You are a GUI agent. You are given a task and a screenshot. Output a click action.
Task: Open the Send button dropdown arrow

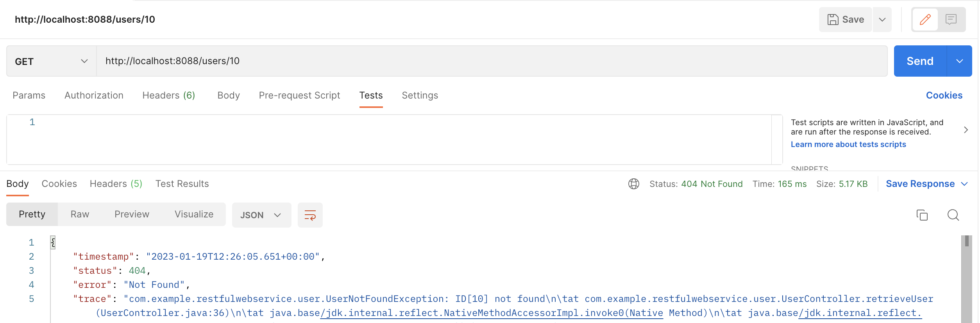click(959, 61)
